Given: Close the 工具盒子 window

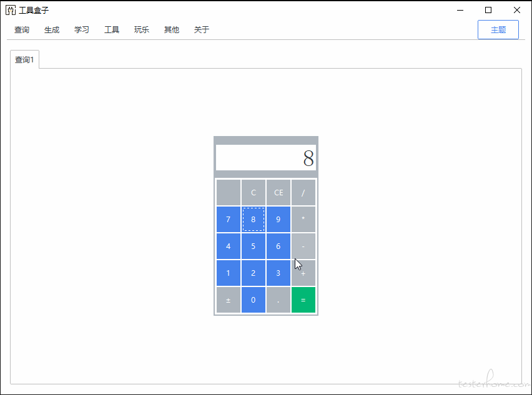Looking at the screenshot, I should (517, 10).
